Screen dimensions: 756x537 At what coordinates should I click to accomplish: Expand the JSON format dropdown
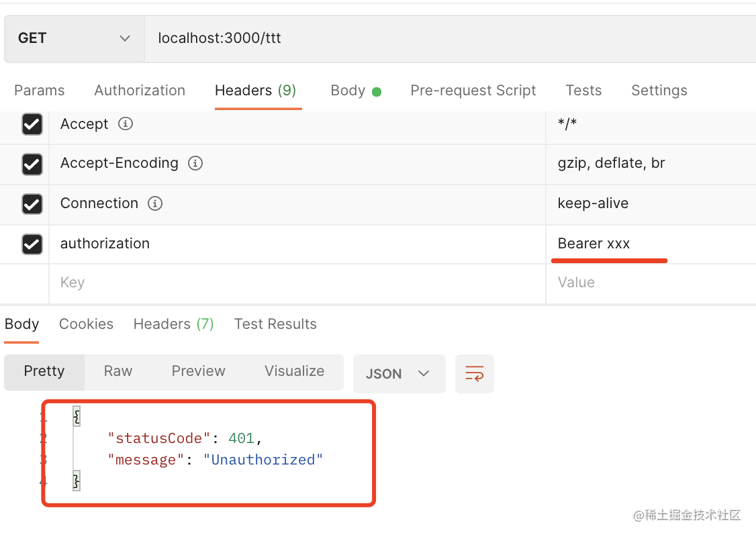[399, 374]
